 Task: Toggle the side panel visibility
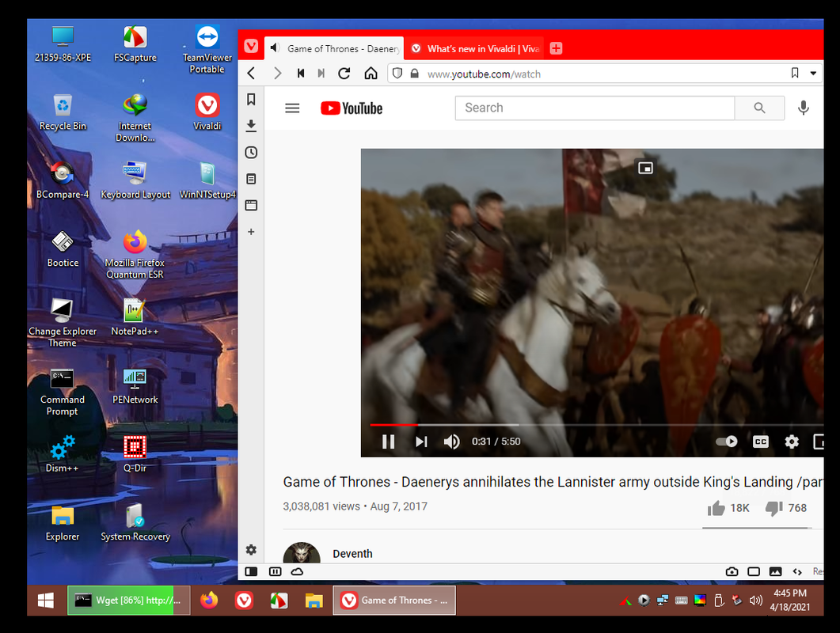click(251, 571)
